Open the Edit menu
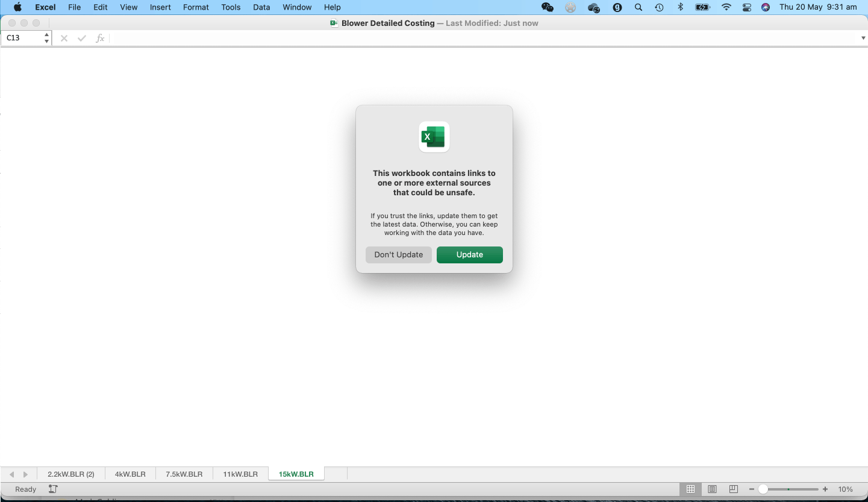868x502 pixels. coord(101,7)
